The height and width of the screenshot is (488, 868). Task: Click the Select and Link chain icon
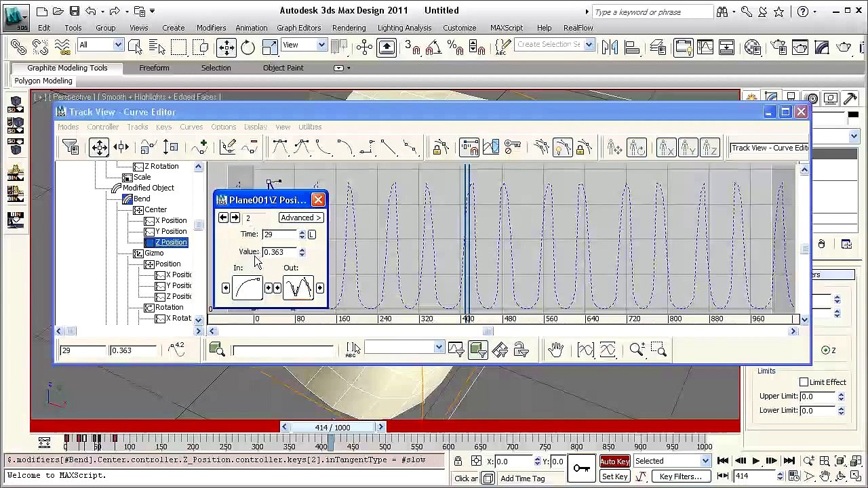coord(18,47)
